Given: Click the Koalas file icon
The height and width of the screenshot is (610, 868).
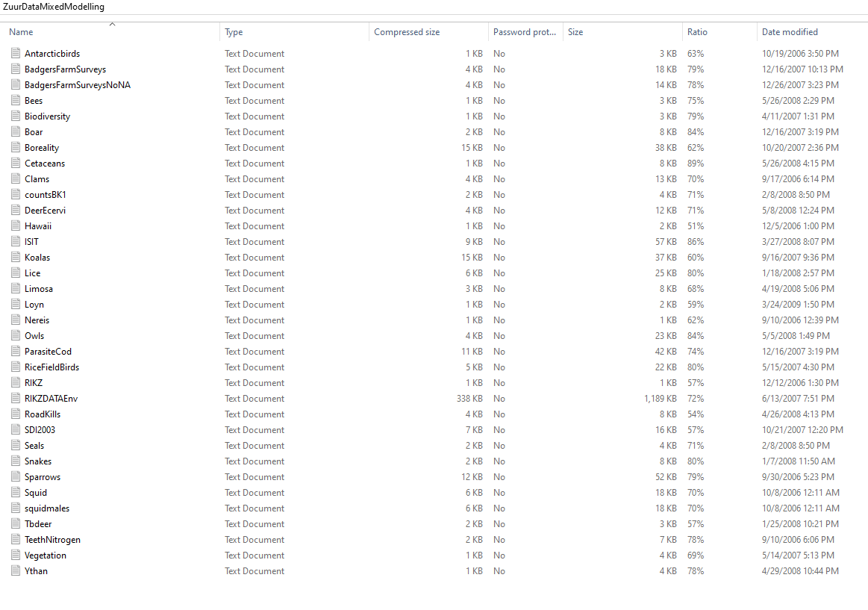Looking at the screenshot, I should click(x=15, y=258).
